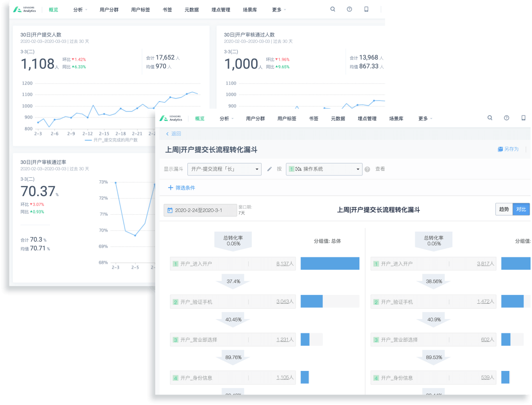Open the 开户-提交流程「长」 funnel dropdown
The width and height of the screenshot is (532, 405).
click(224, 169)
